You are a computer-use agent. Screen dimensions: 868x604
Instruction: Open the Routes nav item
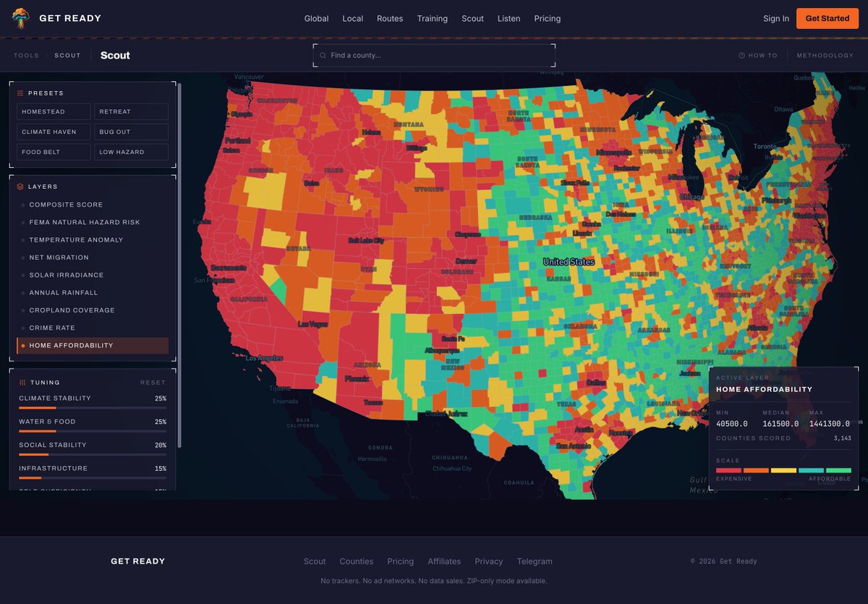click(x=390, y=19)
